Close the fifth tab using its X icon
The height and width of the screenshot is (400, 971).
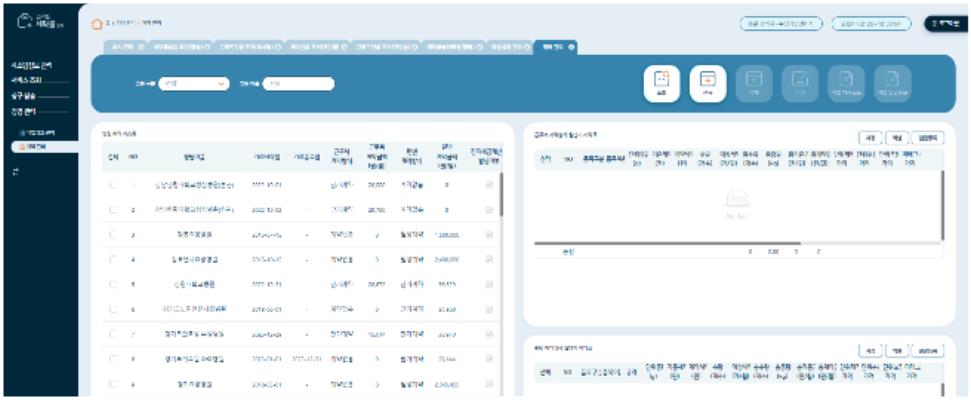click(416, 47)
